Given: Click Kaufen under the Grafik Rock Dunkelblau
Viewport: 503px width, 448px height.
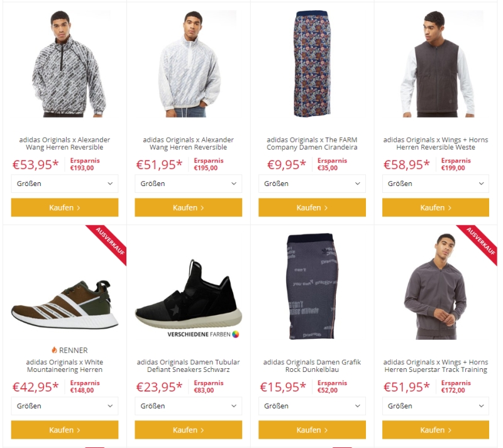Looking at the screenshot, I should [312, 430].
